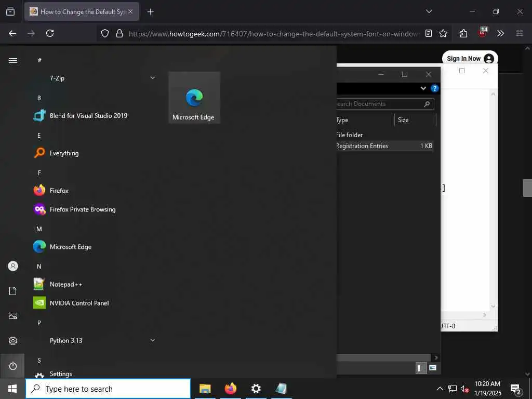Jump to apps under letter N

coord(39,267)
